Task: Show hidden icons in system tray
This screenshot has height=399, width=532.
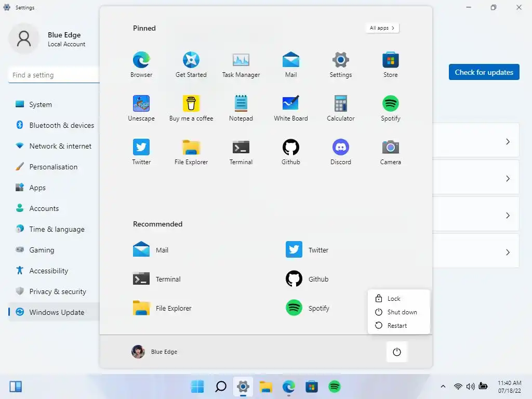Action: (x=443, y=387)
